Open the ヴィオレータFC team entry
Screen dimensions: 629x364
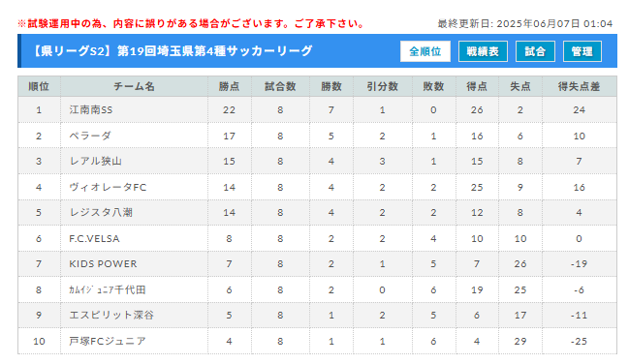coord(108,187)
